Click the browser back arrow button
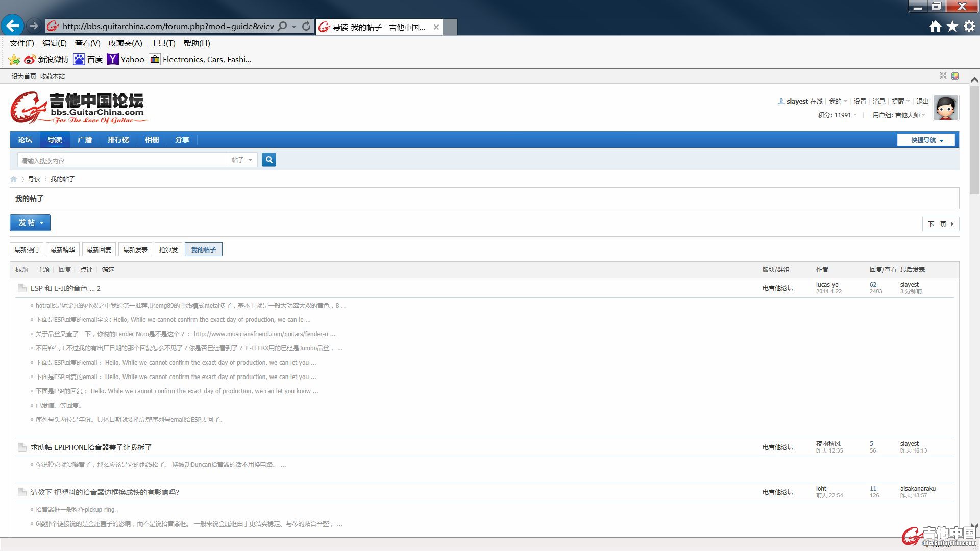This screenshot has width=980, height=551. (12, 26)
